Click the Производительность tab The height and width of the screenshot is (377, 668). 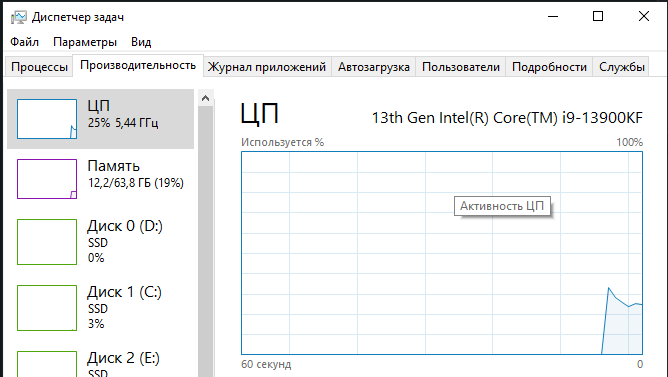click(x=138, y=65)
